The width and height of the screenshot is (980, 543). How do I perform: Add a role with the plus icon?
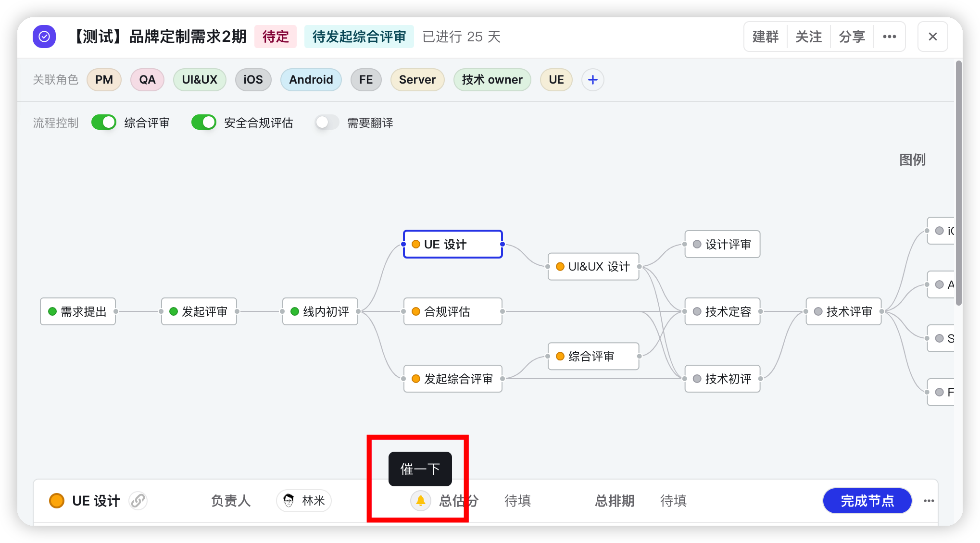click(x=592, y=80)
